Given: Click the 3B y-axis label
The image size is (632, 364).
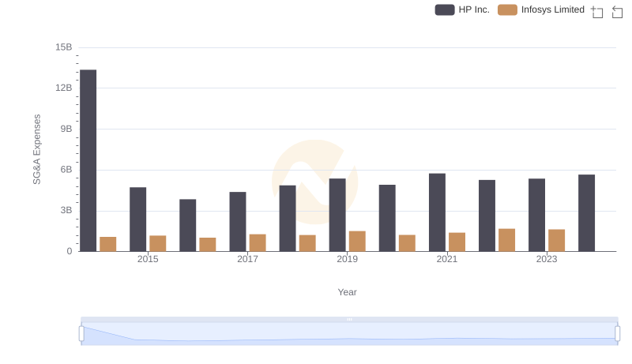Looking at the screenshot, I should [66, 210].
